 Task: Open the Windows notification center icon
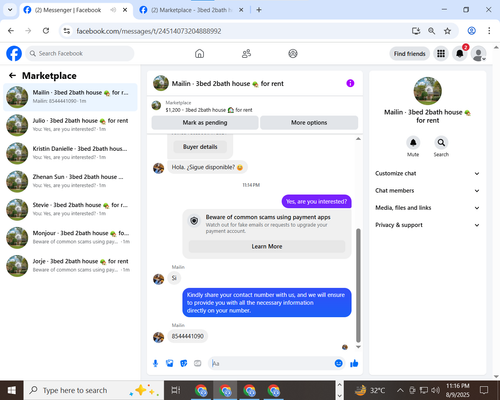483,390
